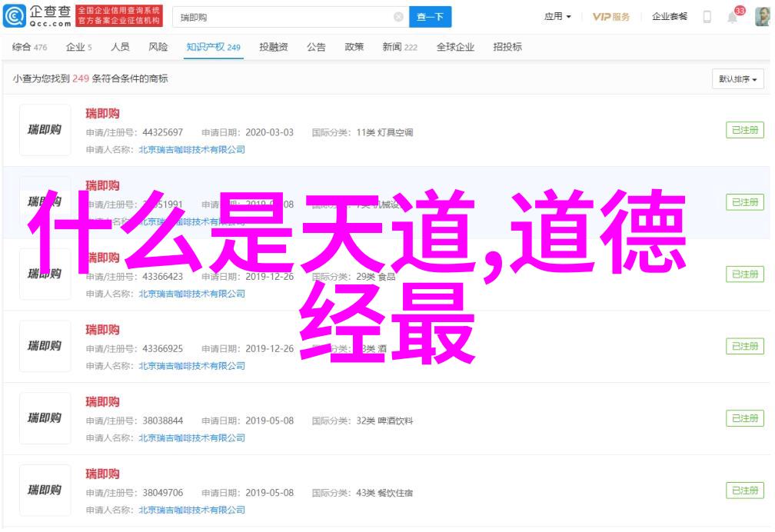
Task: Open the user avatar in the header
Action: pyautogui.click(x=763, y=17)
